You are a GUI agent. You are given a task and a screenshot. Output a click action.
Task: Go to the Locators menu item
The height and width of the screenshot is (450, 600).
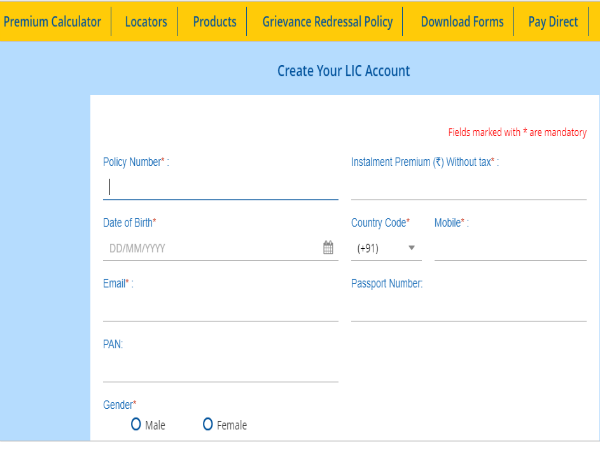click(146, 21)
